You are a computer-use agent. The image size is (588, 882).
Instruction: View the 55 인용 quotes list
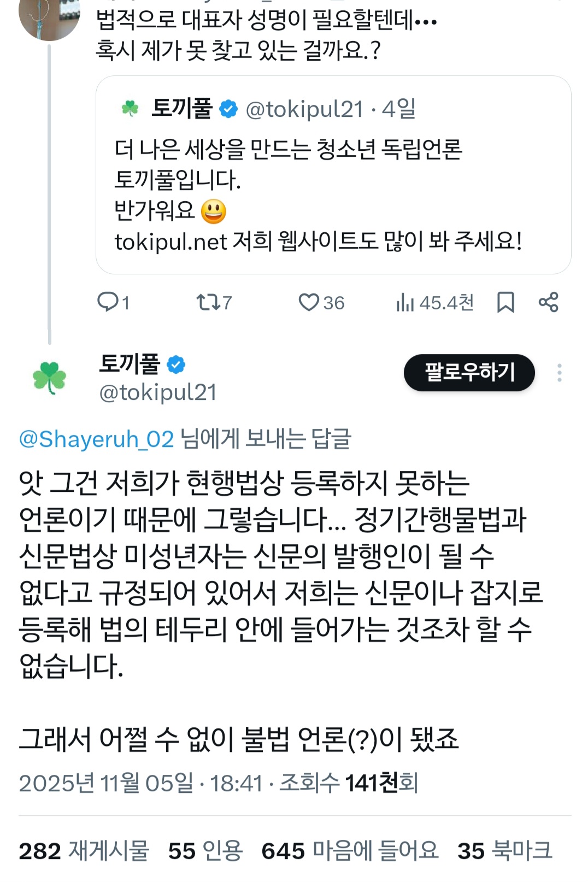coord(205,851)
